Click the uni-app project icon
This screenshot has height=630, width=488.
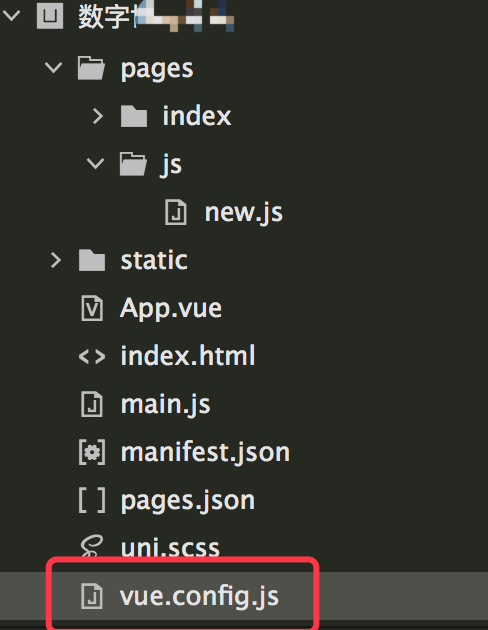point(50,16)
